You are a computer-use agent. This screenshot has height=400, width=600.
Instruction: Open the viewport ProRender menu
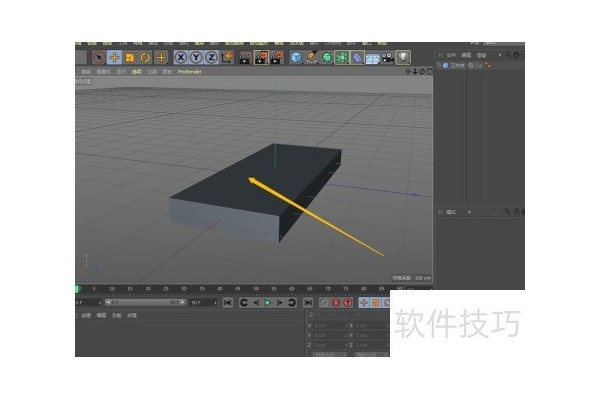(x=189, y=72)
